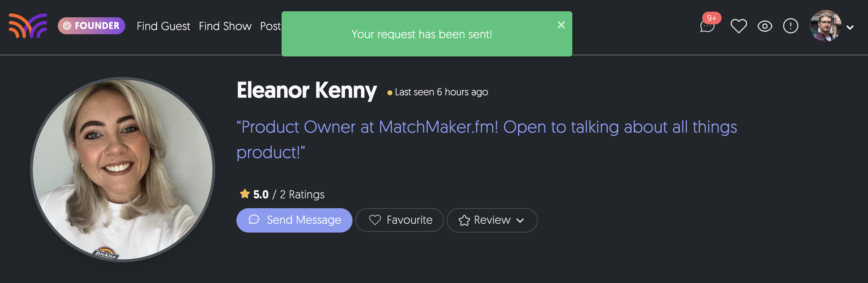Image resolution: width=868 pixels, height=283 pixels.
Task: Click the exclamation alert icon
Action: coord(790,26)
